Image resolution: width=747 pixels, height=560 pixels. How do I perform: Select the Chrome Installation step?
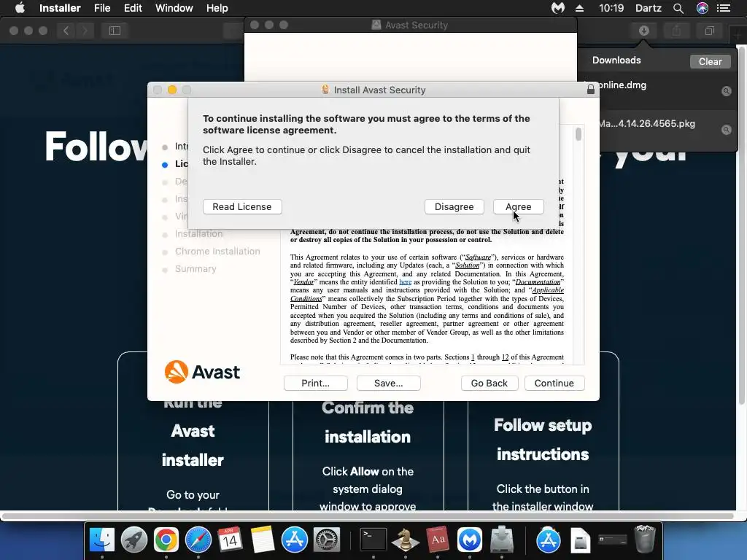coord(217,252)
